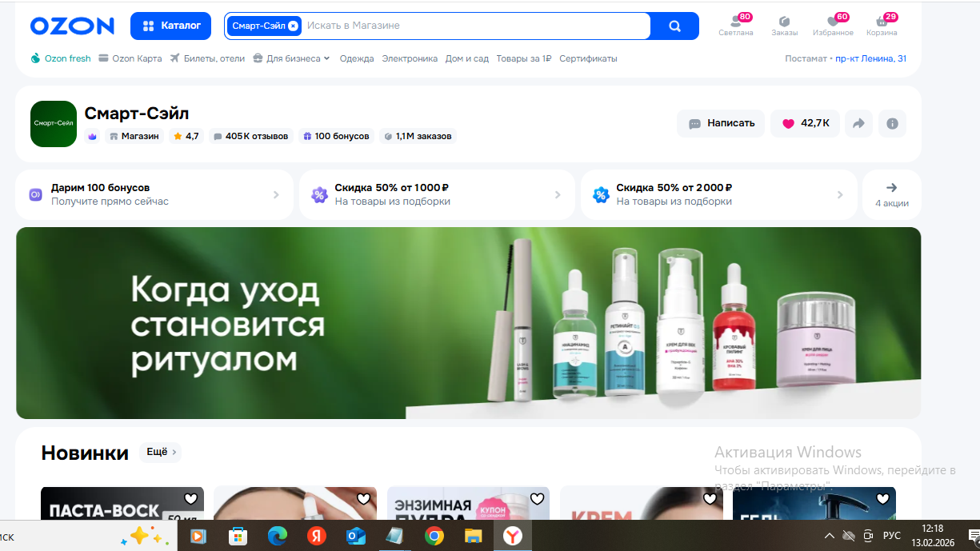Screen dimensions: 980x551
Task: Open the Дарим 100 бонусов promo
Action: (154, 194)
